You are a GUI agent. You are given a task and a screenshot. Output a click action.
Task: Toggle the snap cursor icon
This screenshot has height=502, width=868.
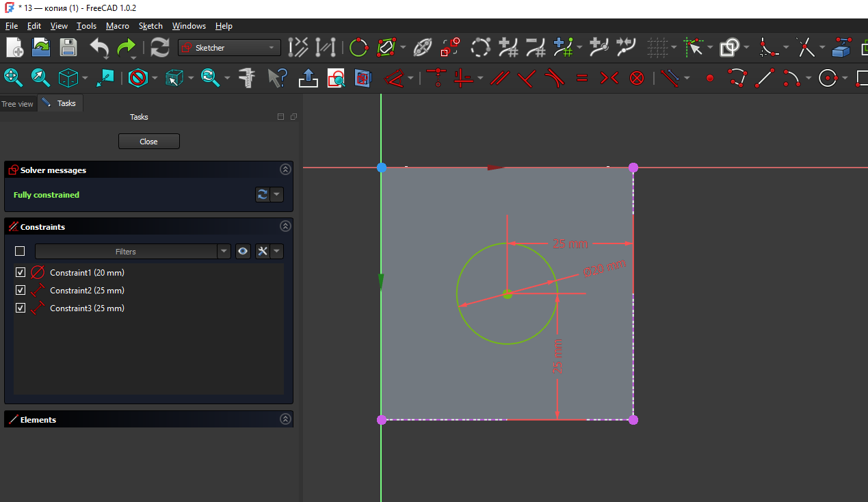point(695,47)
